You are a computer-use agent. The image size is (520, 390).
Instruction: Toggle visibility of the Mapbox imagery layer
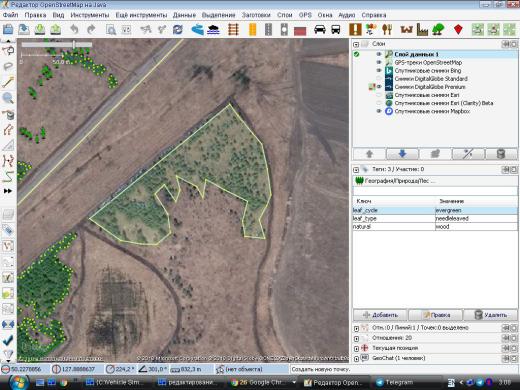point(379,111)
